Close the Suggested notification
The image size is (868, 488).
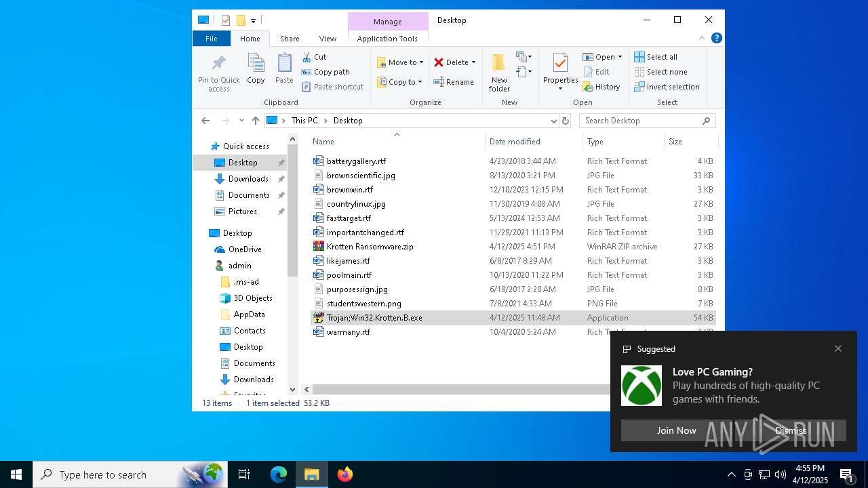(x=838, y=348)
